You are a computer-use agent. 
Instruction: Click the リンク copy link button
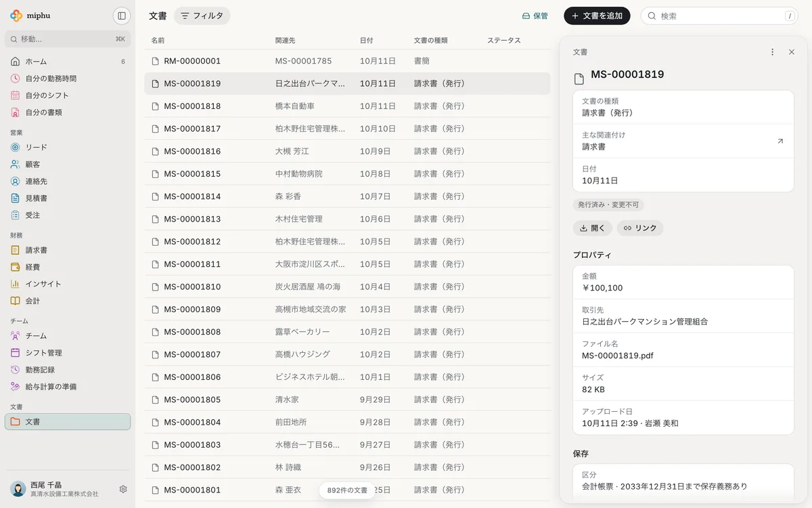tap(640, 228)
